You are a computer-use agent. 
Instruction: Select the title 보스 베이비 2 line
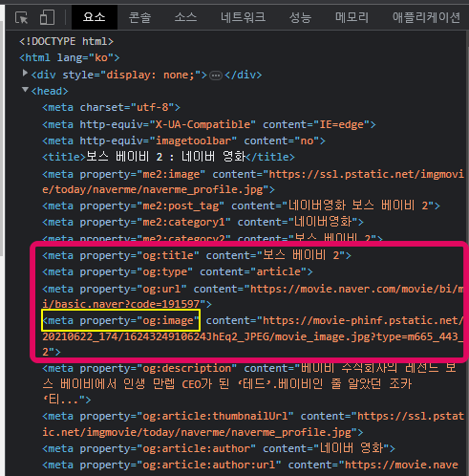coord(168,157)
